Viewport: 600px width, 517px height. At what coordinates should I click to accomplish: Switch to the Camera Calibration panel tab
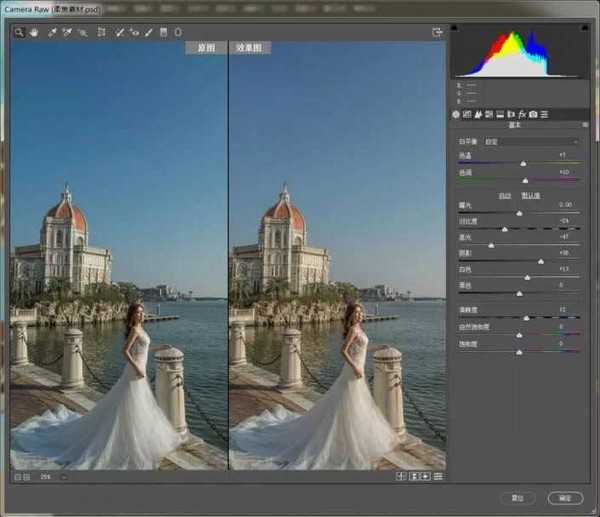533,115
